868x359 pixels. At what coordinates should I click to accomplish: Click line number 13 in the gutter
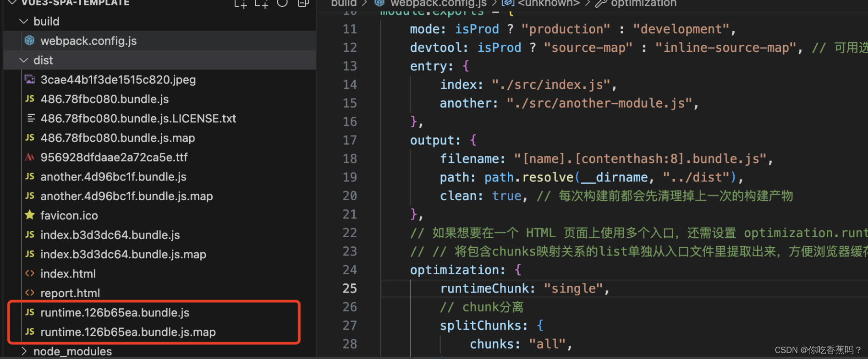point(350,66)
